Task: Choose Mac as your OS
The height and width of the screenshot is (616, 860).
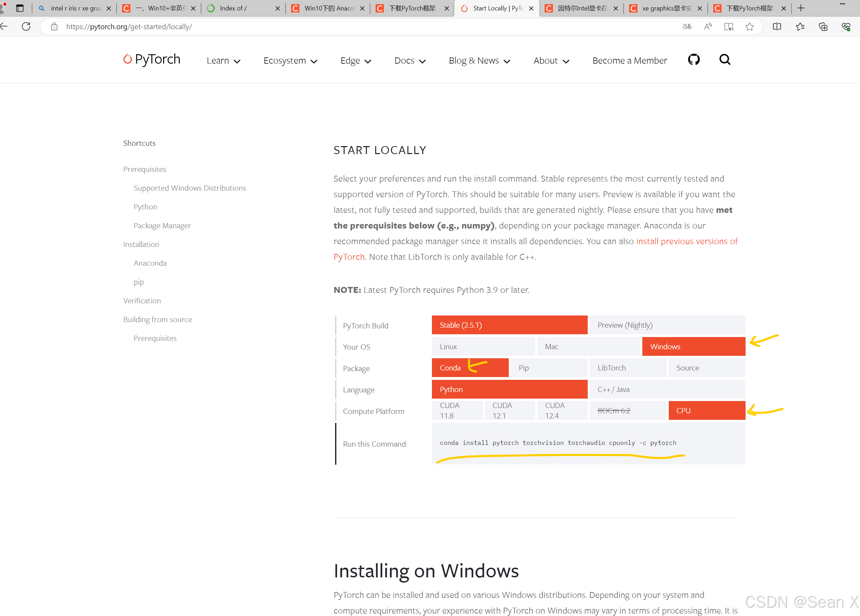Action: click(588, 347)
